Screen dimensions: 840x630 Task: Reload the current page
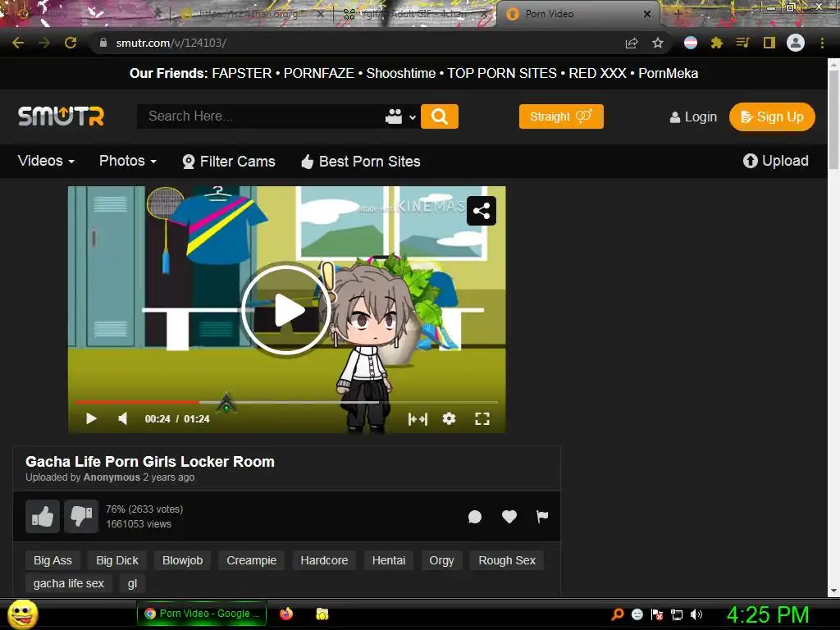click(x=71, y=43)
